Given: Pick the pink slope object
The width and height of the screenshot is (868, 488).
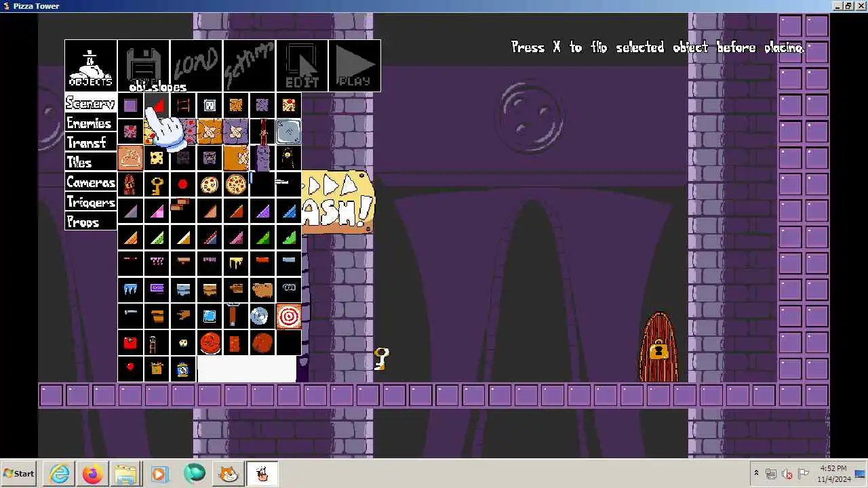Looking at the screenshot, I should click(157, 211).
